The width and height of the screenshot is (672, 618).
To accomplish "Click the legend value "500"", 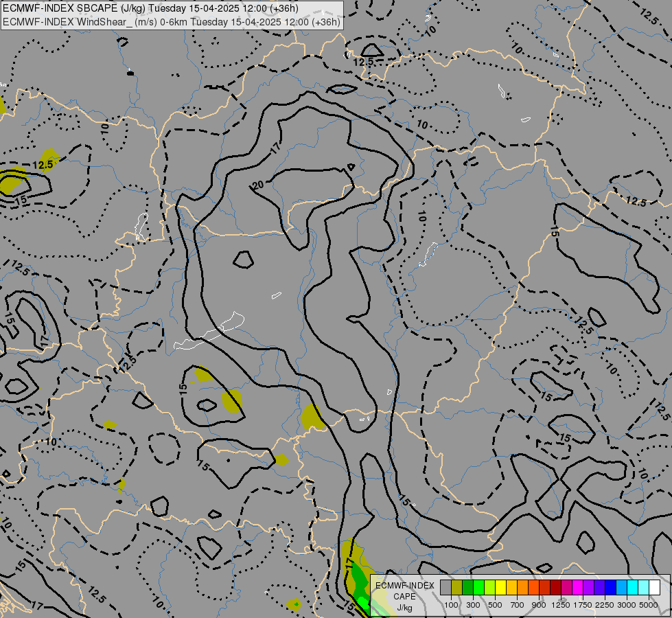I will [495, 605].
